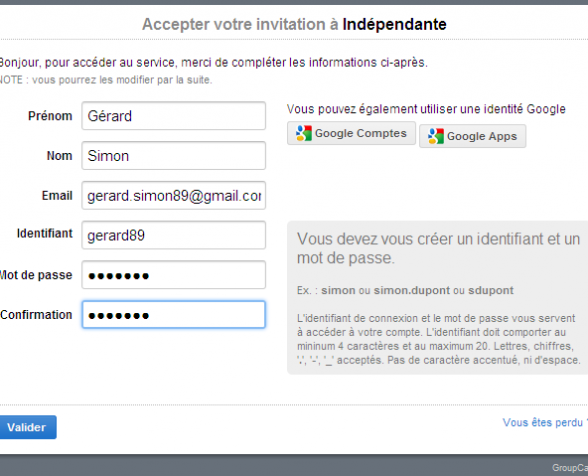Focus the Prénom field containing Gérard

(x=174, y=116)
